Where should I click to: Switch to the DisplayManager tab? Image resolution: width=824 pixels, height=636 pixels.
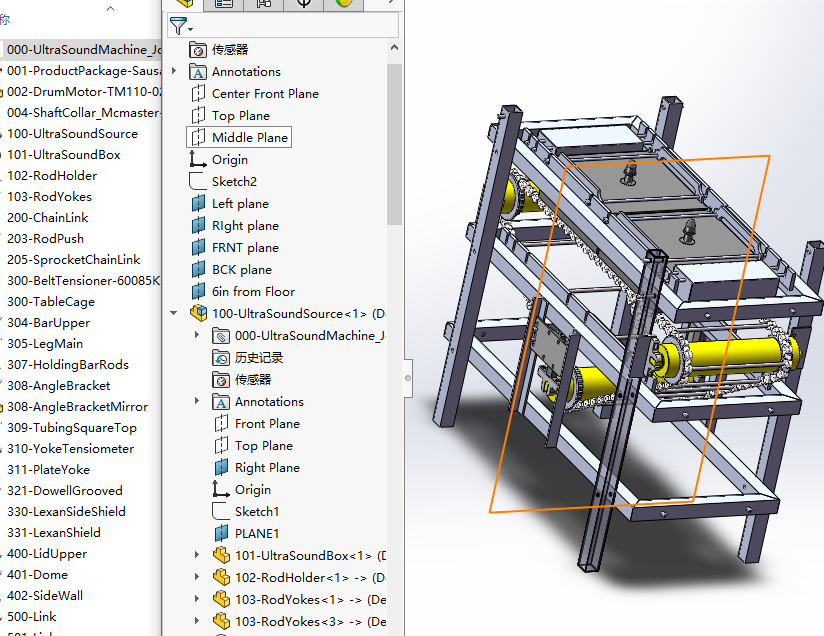tap(344, 4)
